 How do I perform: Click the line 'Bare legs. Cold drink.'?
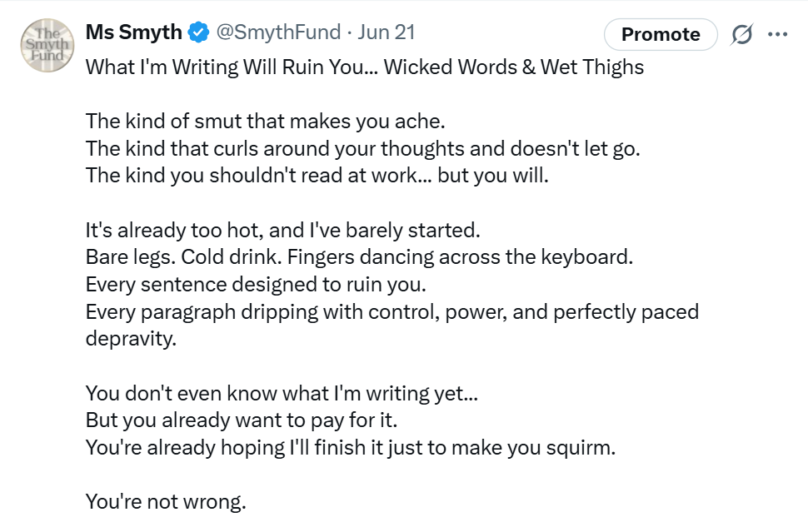click(x=359, y=257)
